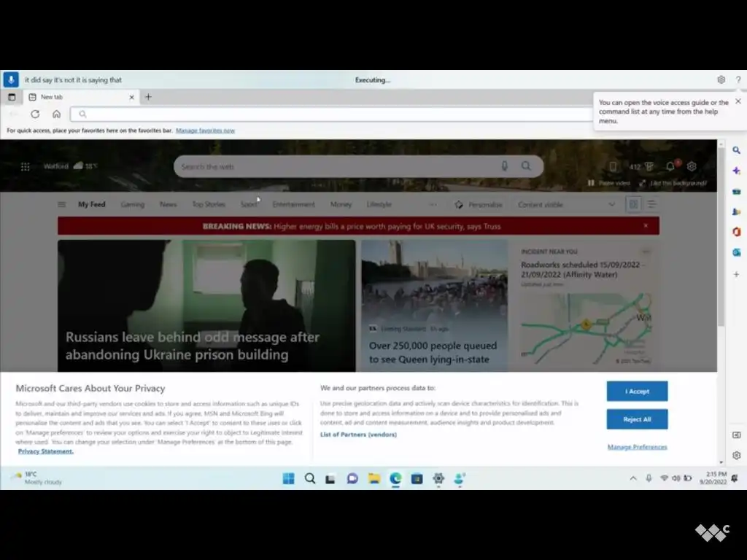Select the Lifestyle tab
This screenshot has height=560, width=747.
coord(379,204)
